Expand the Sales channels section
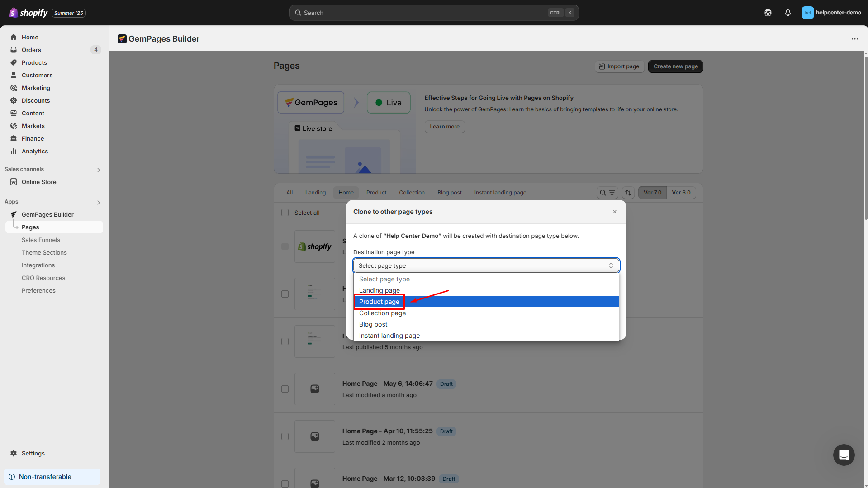 (99, 170)
